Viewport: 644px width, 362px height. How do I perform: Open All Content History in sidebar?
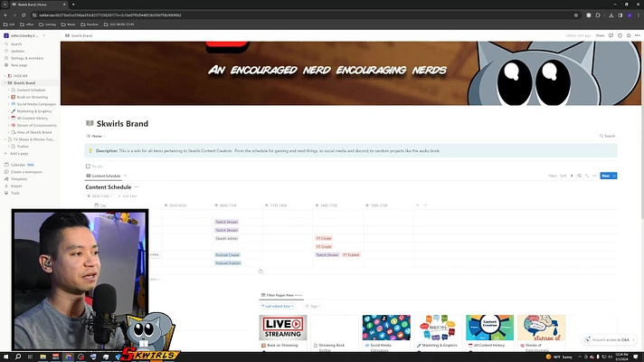click(x=32, y=118)
